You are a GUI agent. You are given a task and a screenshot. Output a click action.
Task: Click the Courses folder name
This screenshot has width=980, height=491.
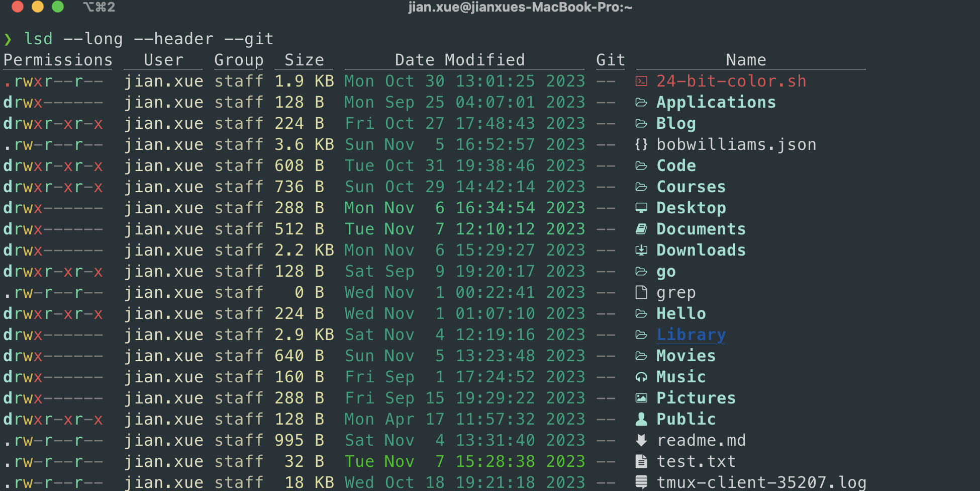pyautogui.click(x=691, y=187)
